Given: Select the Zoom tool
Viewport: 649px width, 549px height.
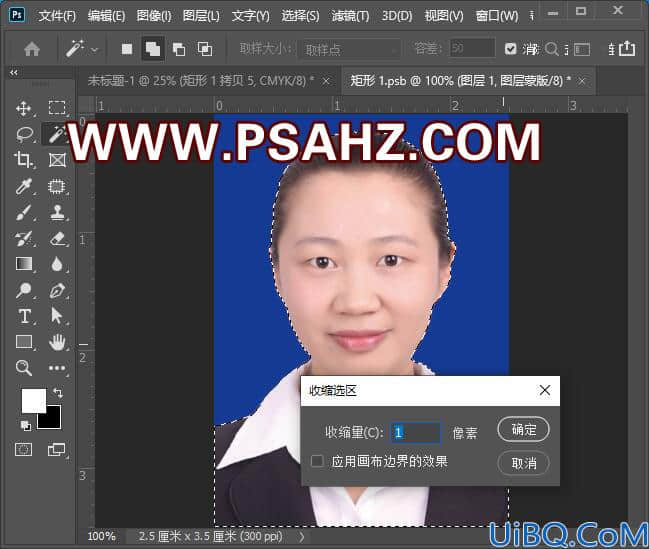Looking at the screenshot, I should [24, 368].
